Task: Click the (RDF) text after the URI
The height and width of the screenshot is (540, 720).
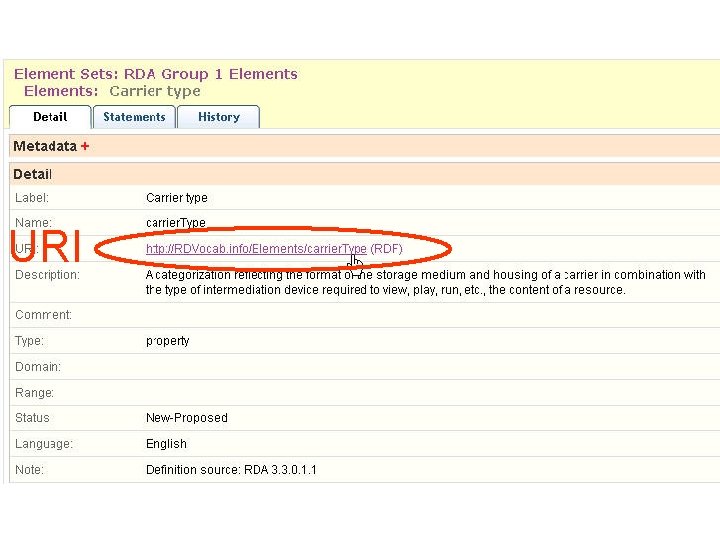Action: tap(386, 249)
